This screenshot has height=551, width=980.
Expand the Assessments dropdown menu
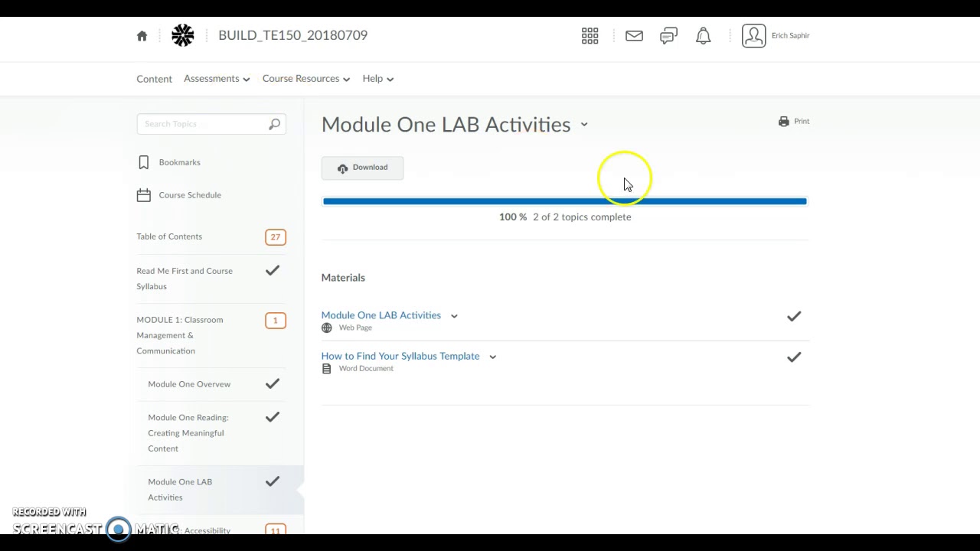point(217,79)
